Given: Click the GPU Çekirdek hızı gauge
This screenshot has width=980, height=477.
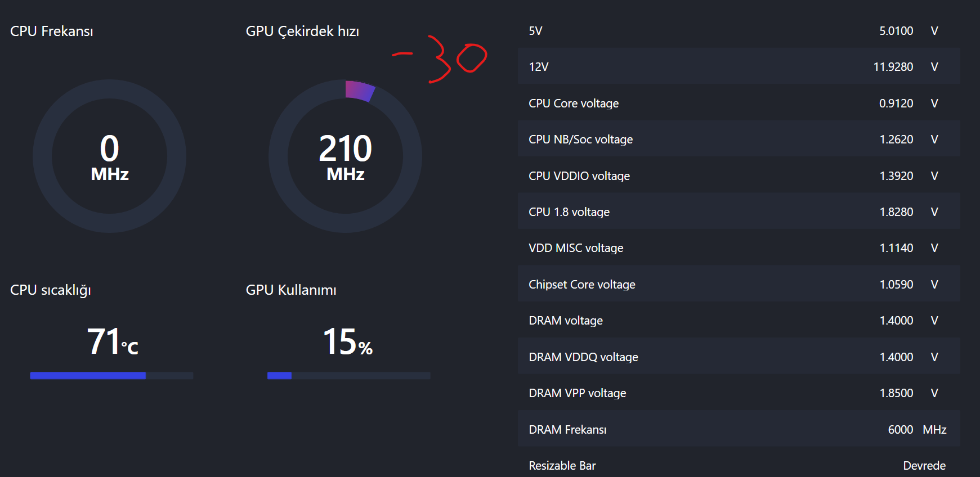Looking at the screenshot, I should tap(345, 156).
